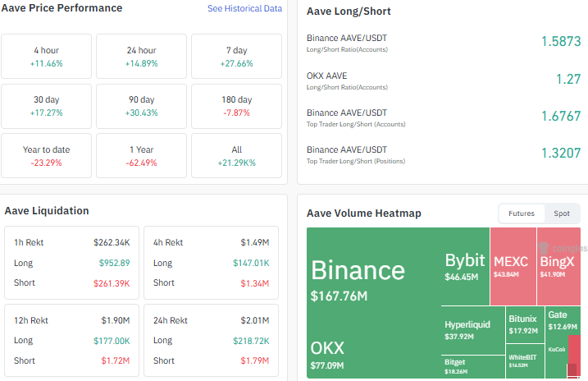Click the Aave Price Performance heading
This screenshot has height=381, width=588.
(x=62, y=8)
